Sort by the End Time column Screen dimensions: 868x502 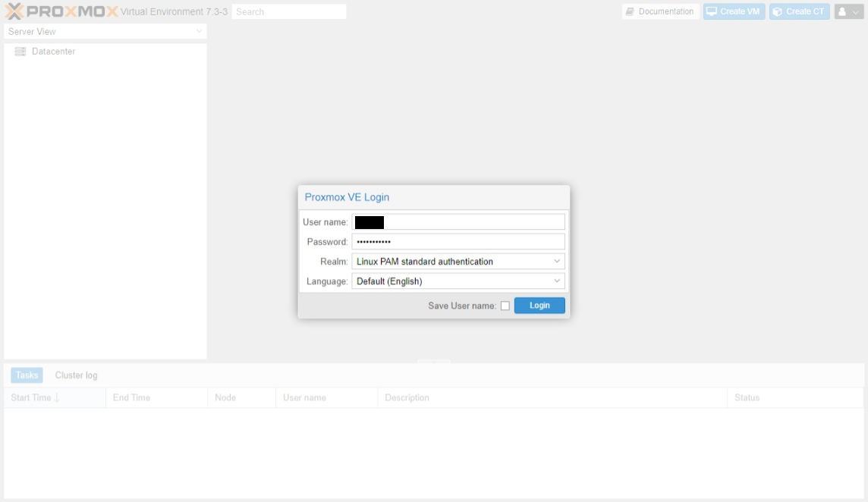(x=156, y=397)
